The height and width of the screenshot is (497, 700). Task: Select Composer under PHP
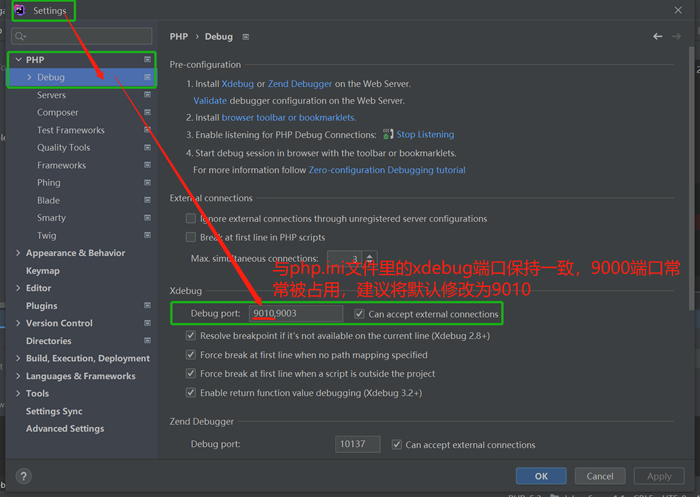click(x=58, y=113)
